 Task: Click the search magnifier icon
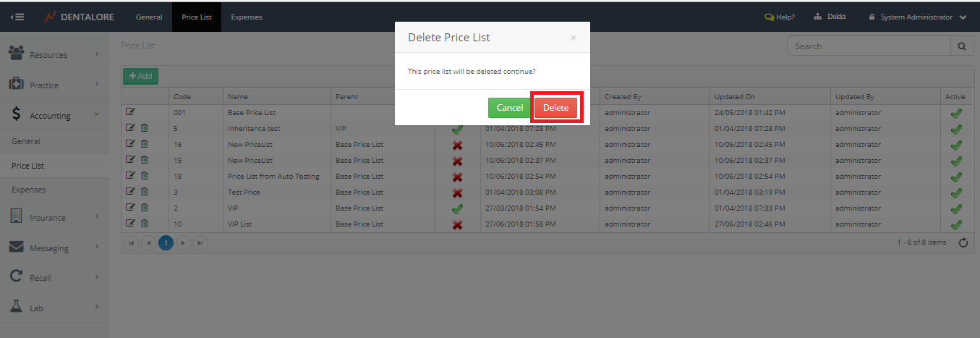point(961,46)
